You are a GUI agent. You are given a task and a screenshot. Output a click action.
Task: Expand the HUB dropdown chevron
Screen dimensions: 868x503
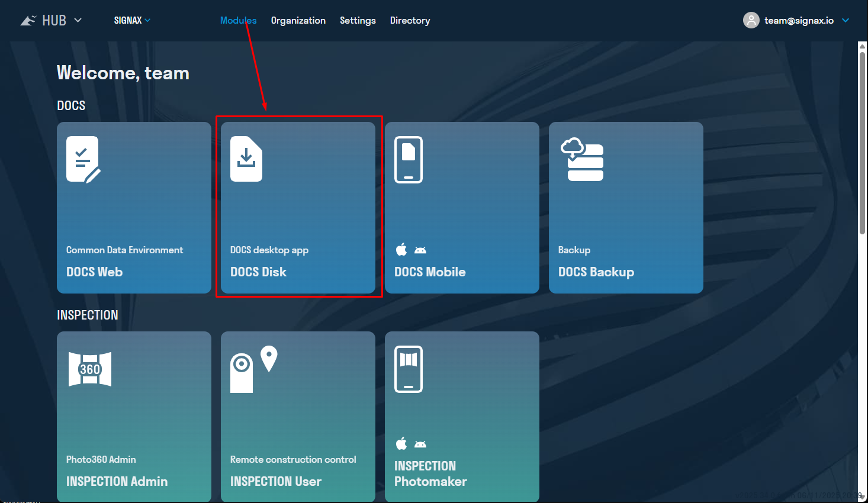coord(78,20)
